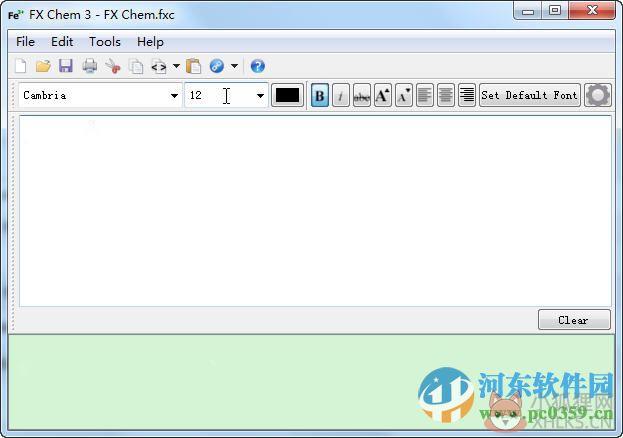Click the Clear button
Screen dimensions: 623x438
tap(574, 320)
